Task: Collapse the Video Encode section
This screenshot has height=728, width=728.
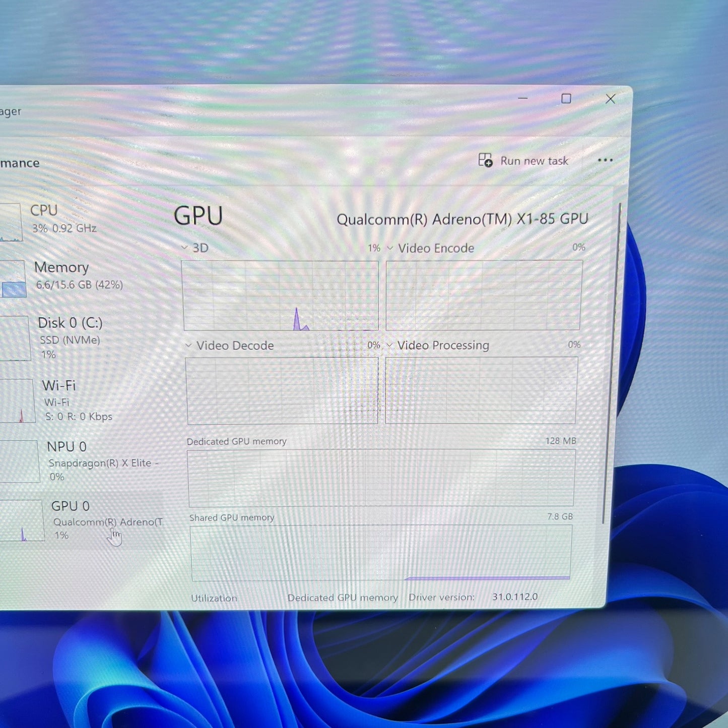Action: pos(389,248)
